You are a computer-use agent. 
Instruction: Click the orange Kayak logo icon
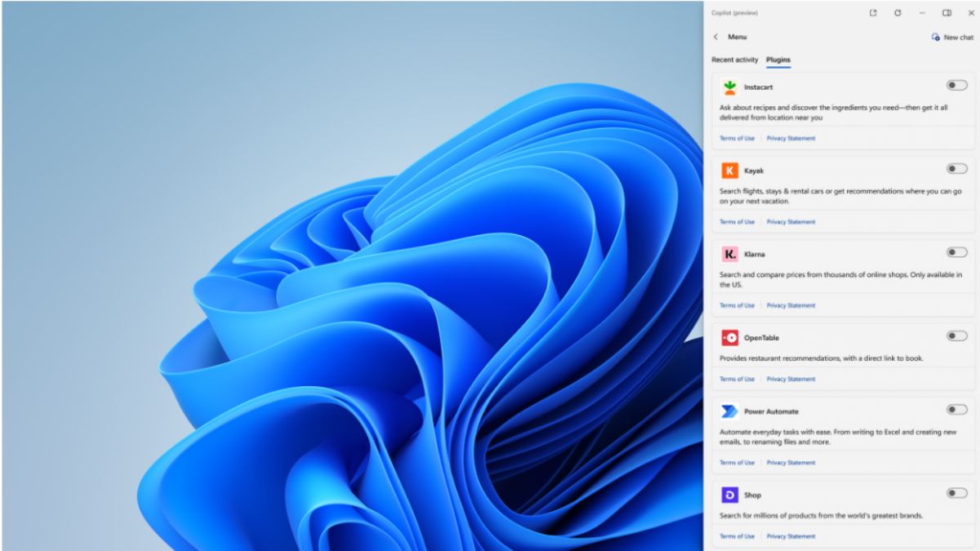click(729, 171)
